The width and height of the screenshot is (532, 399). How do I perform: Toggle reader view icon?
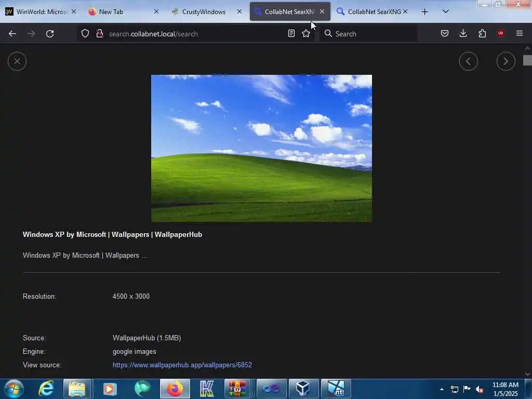tap(291, 34)
